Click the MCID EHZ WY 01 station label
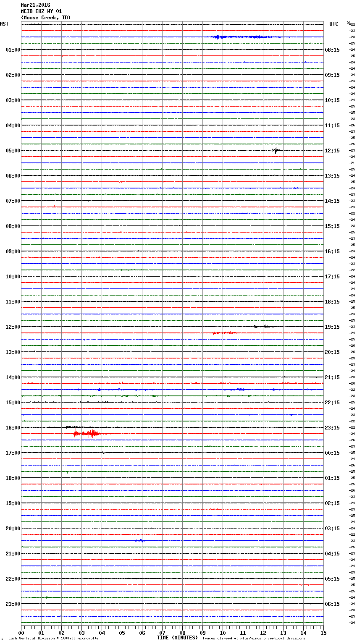The image size is (357, 644). (41, 11)
